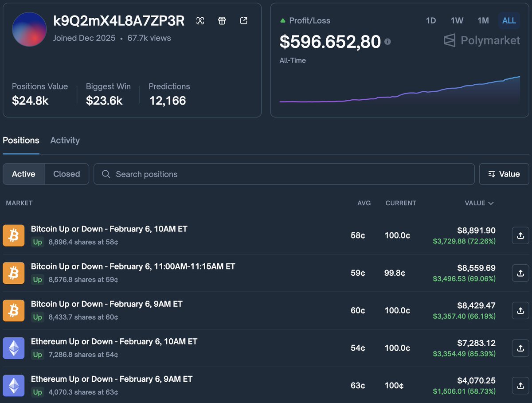Viewport: 532px width, 403px height.
Task: Click the $1,506.01 (58.73%) gain
Action: [464, 391]
